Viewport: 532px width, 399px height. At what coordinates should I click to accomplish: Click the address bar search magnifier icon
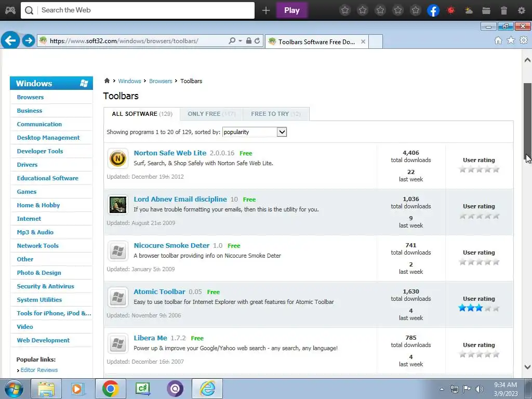[232, 41]
